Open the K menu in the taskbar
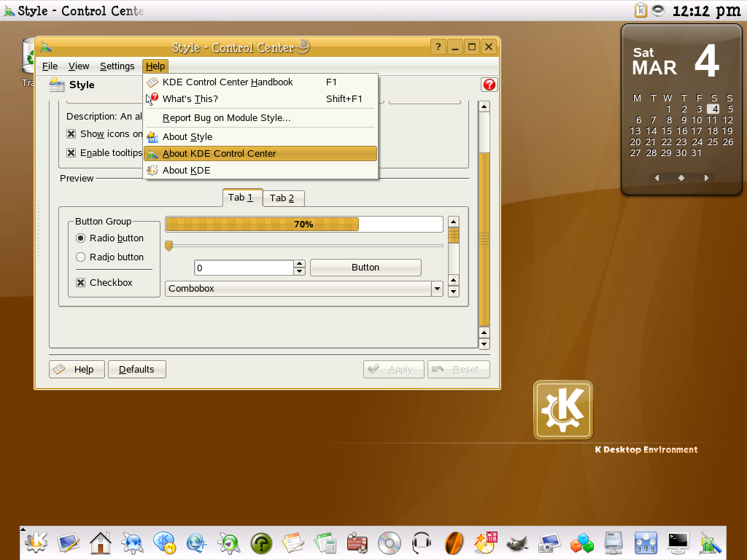The height and width of the screenshot is (560, 747). click(x=36, y=542)
